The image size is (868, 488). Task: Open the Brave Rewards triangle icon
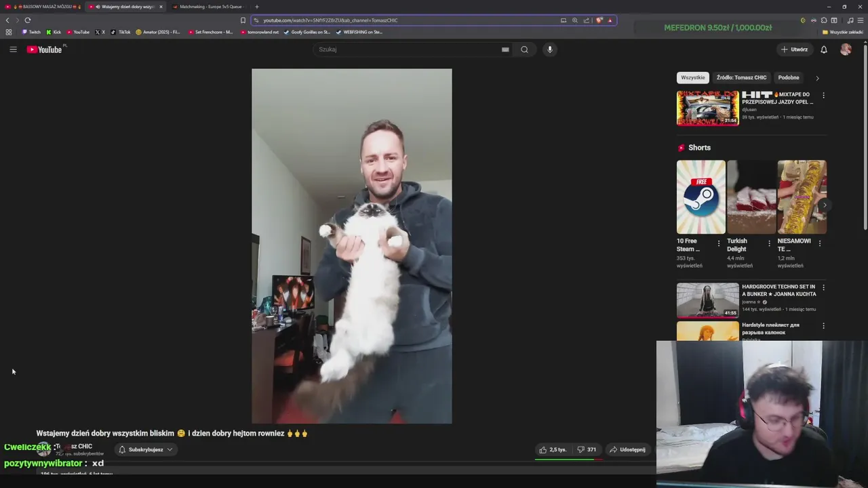[610, 20]
